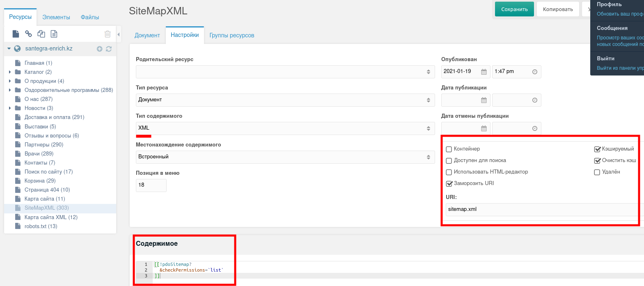The height and width of the screenshot is (286, 644).
Task: Refresh the santegra-enrich.kz context tree
Action: point(109,49)
